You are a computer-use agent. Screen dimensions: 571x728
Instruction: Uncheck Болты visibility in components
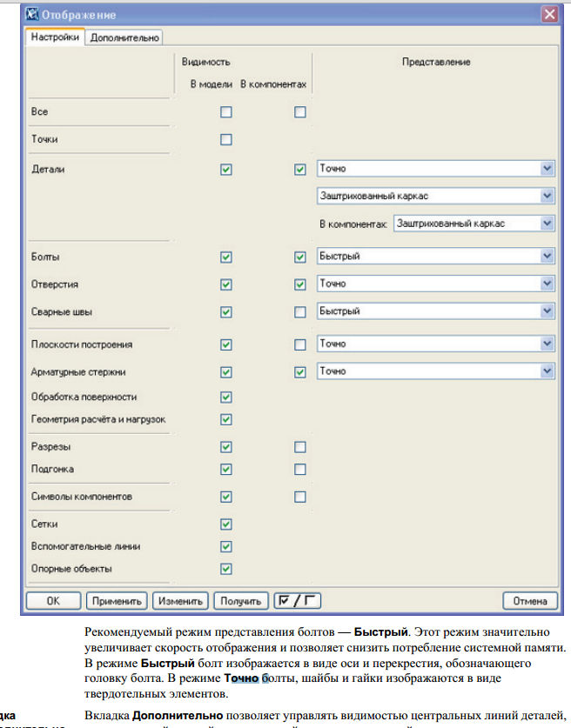[300, 257]
